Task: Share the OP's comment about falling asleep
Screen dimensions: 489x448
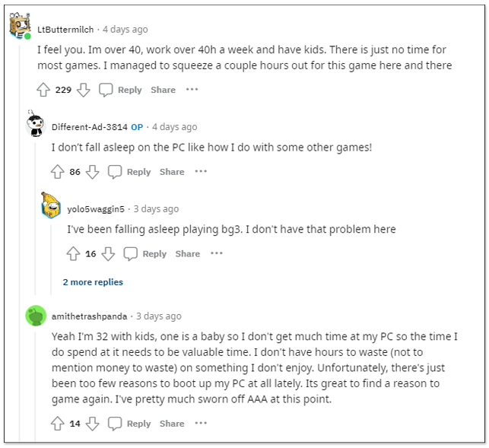Action: [172, 172]
